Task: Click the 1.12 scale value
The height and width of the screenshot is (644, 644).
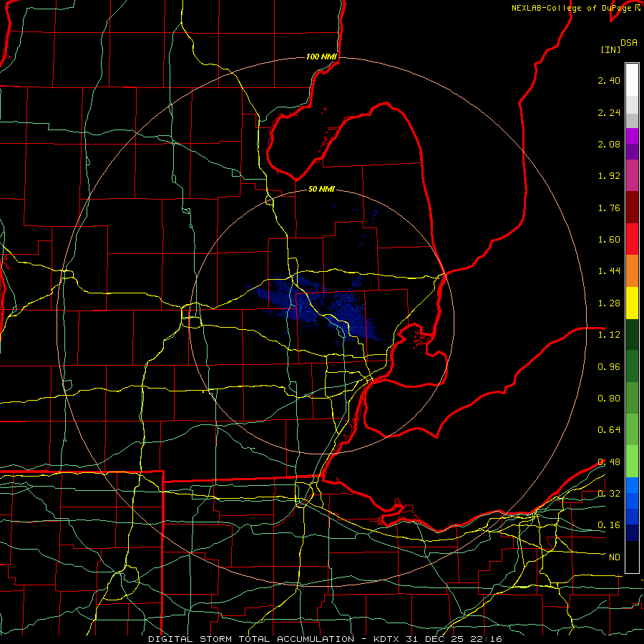Action: pyautogui.click(x=609, y=335)
